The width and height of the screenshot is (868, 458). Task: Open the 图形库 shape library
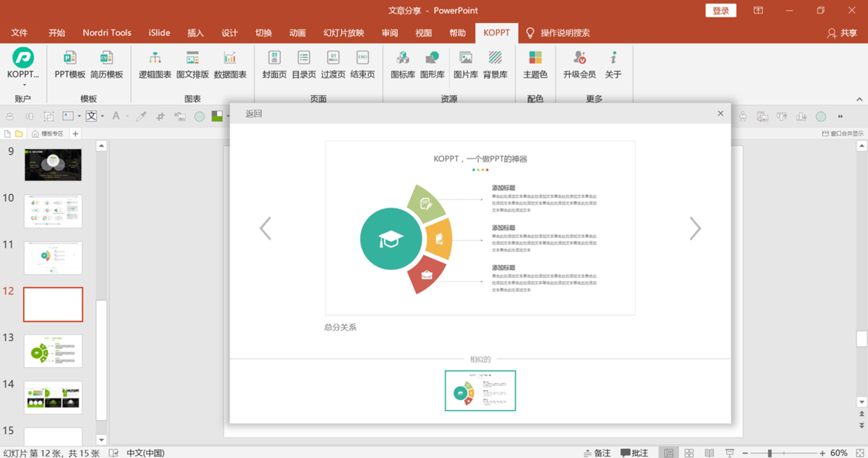pyautogui.click(x=432, y=64)
